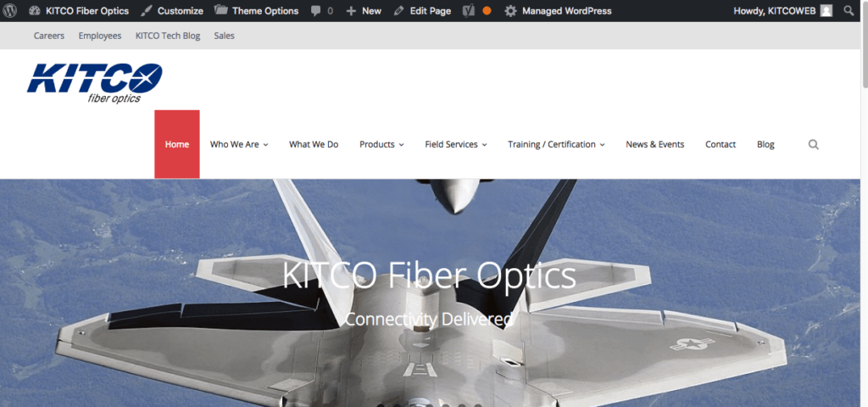Open the Yoast SEO icon menu
The image size is (868, 407).
(469, 10)
